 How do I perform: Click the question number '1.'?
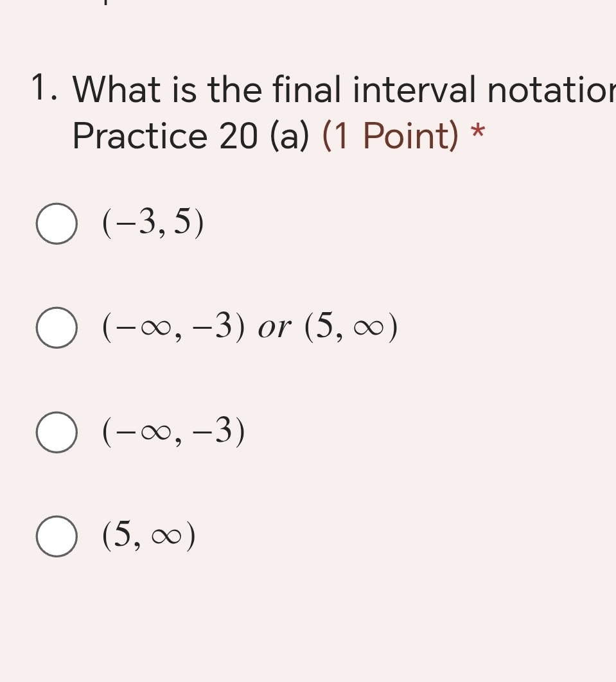[44, 89]
